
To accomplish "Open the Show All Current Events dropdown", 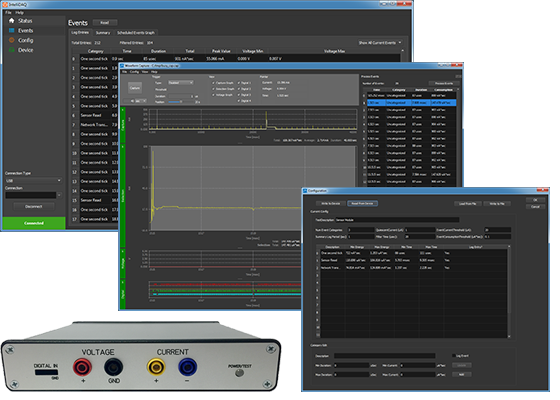I will pyautogui.click(x=380, y=42).
